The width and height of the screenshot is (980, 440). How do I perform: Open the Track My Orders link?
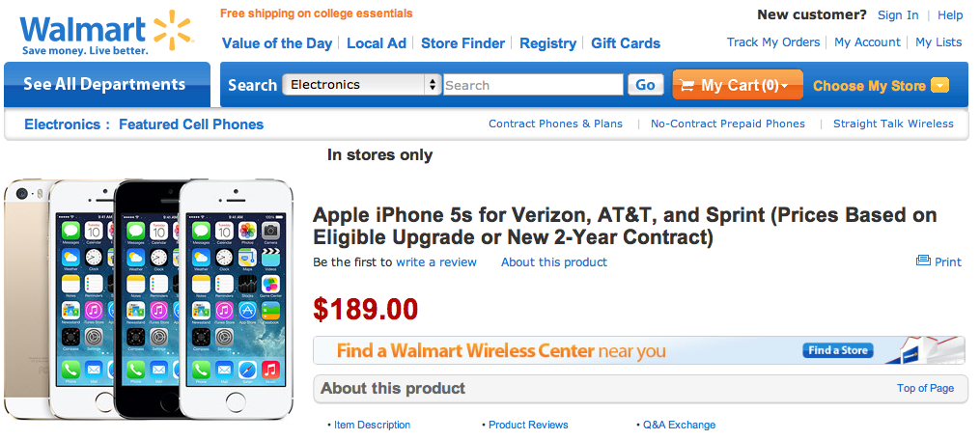[x=773, y=42]
